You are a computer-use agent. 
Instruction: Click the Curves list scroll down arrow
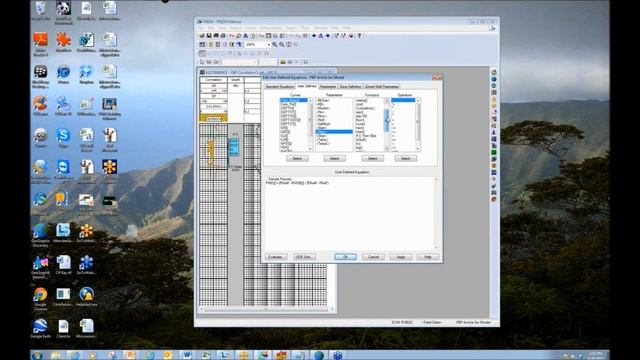click(310, 149)
